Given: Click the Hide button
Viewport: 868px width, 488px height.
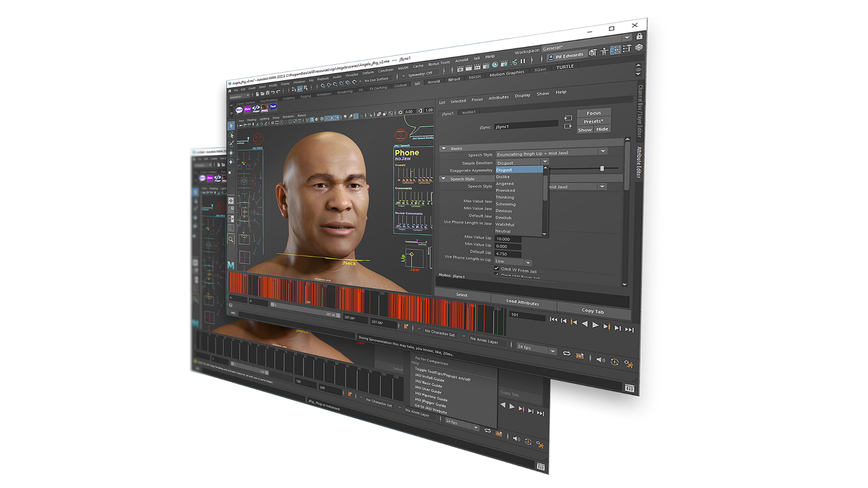Looking at the screenshot, I should [602, 129].
